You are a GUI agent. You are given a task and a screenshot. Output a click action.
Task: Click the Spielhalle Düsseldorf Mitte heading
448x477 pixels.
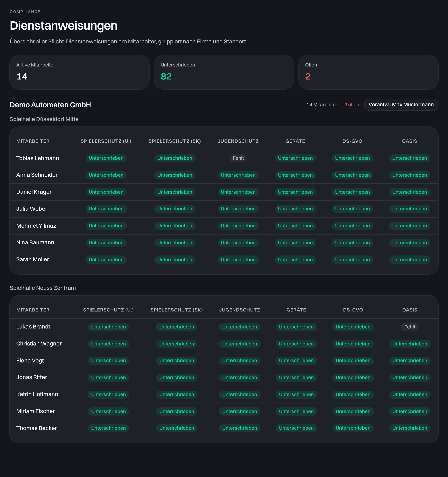point(44,119)
